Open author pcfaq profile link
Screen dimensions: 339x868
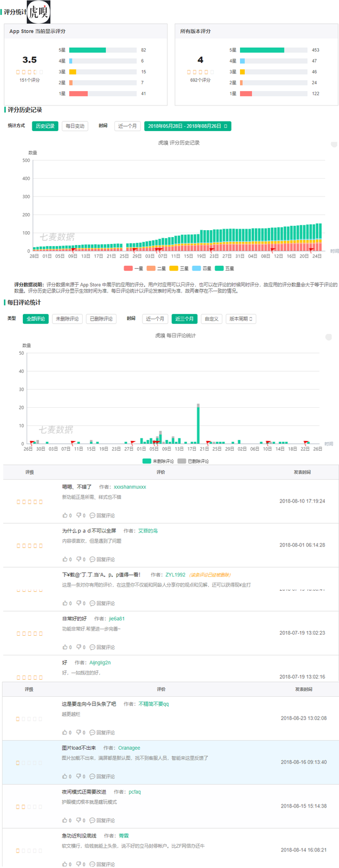[135, 792]
